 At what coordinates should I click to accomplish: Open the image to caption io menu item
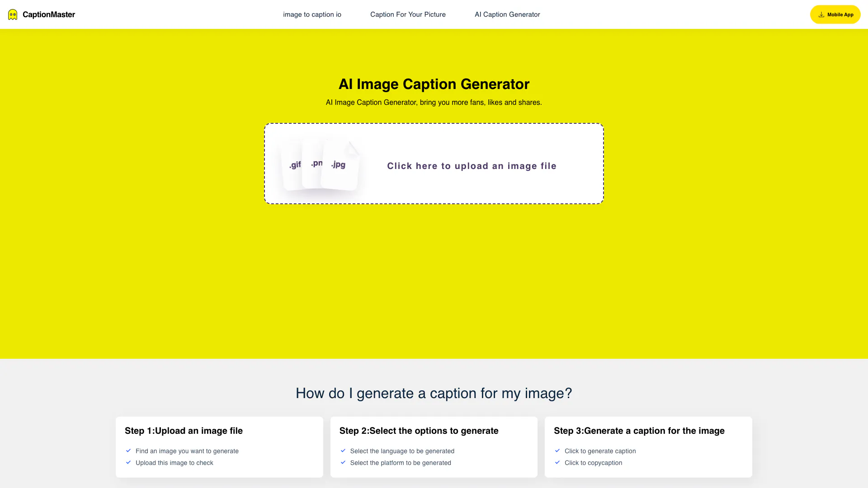312,14
